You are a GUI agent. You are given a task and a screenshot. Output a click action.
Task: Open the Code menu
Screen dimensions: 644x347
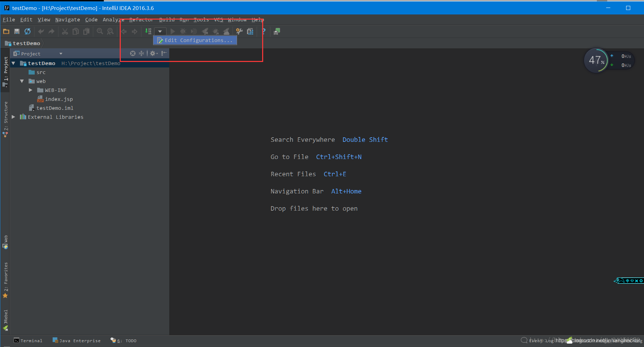click(91, 20)
